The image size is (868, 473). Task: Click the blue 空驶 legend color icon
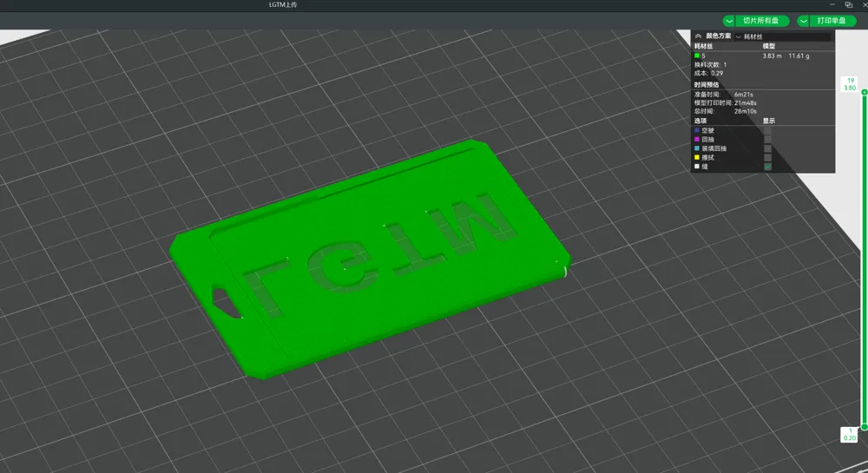697,130
